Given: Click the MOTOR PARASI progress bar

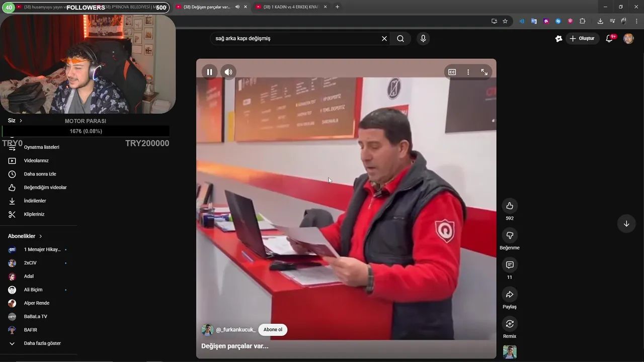Looking at the screenshot, I should tap(86, 131).
